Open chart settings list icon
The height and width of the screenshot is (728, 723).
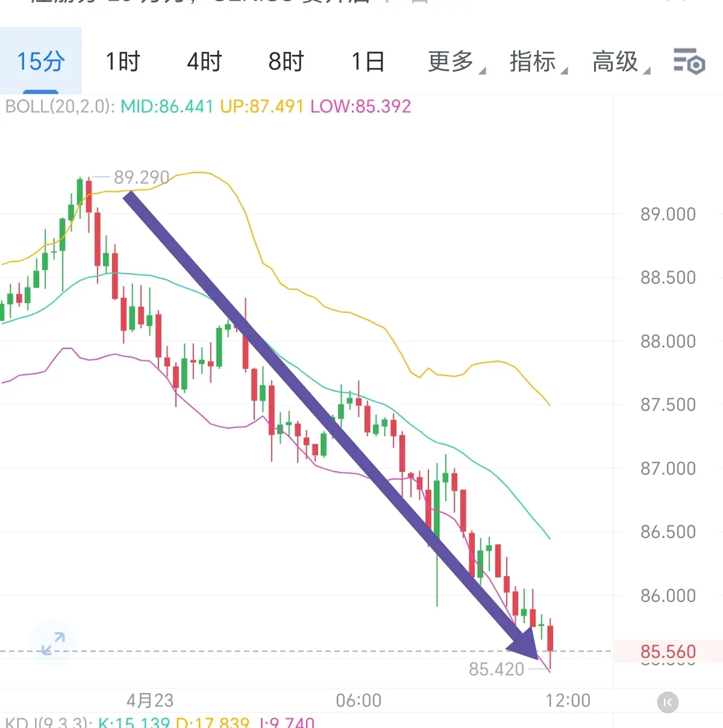coord(689,61)
